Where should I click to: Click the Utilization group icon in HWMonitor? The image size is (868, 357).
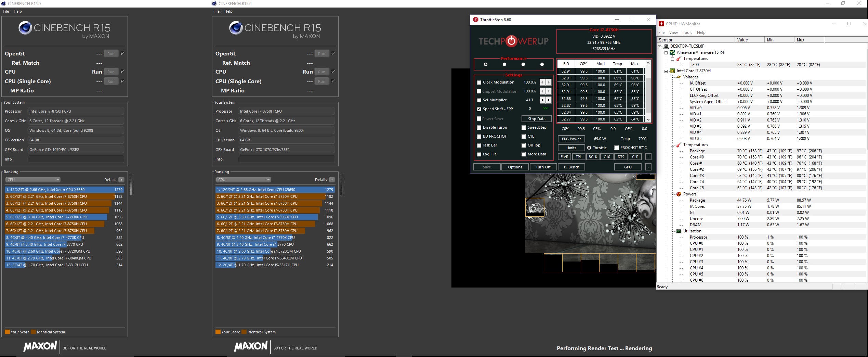click(679, 231)
